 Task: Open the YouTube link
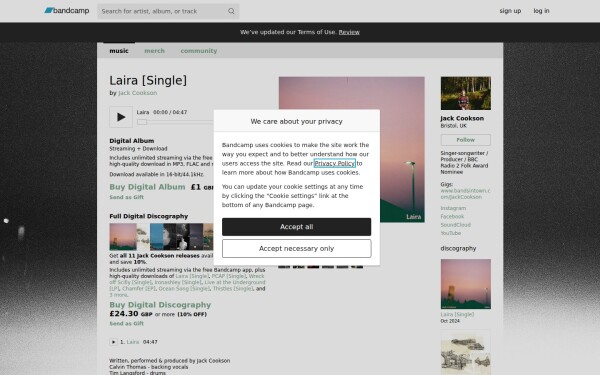[450, 233]
